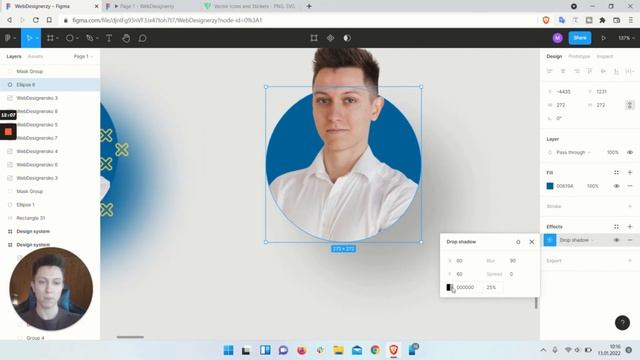Switch to the Design tab
This screenshot has height=360, width=640.
click(554, 56)
